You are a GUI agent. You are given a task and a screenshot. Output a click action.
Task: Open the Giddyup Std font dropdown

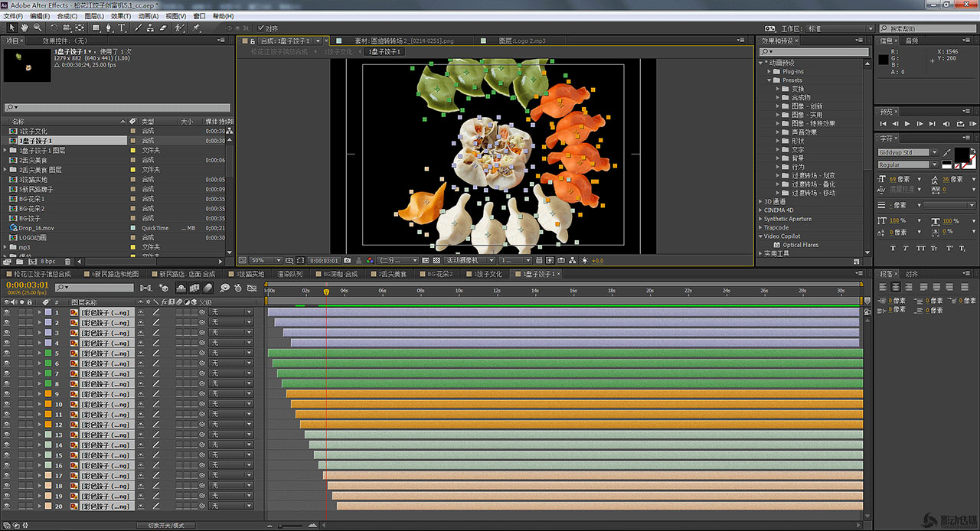tap(934, 152)
